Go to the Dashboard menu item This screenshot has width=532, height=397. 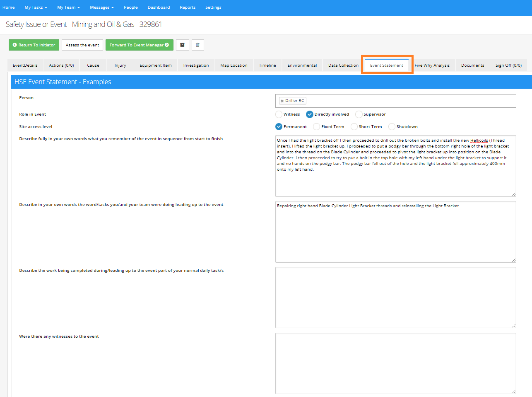159,7
